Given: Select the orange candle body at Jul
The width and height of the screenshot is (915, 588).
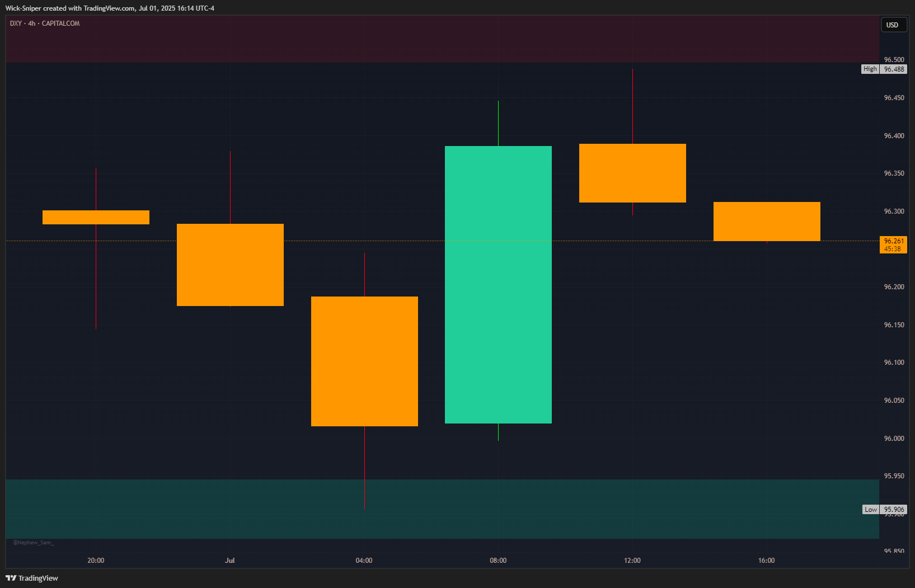Looking at the screenshot, I should [230, 265].
